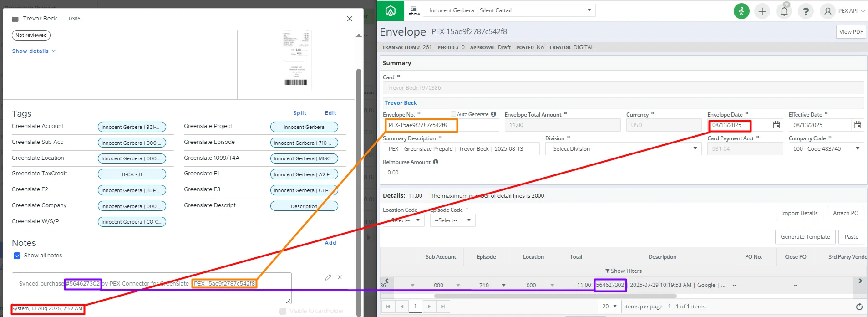The height and width of the screenshot is (317, 868).
Task: Click the Envelope No. input field
Action: [442, 125]
